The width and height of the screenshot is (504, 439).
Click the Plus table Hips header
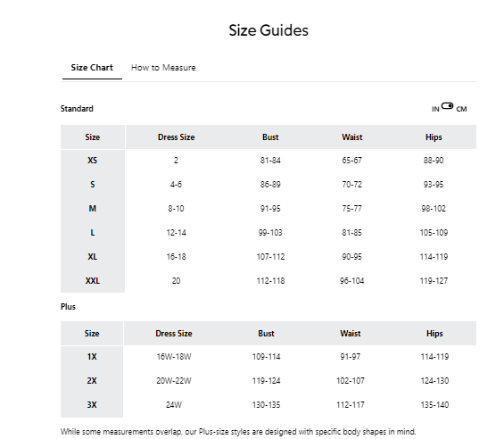(x=434, y=334)
